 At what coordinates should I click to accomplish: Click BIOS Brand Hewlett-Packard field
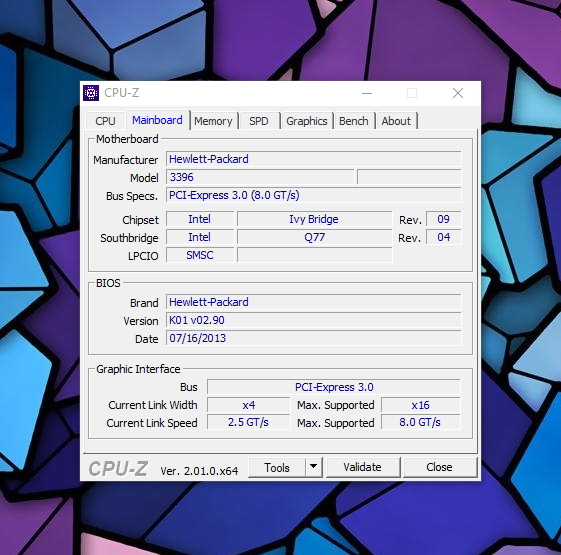click(x=314, y=302)
